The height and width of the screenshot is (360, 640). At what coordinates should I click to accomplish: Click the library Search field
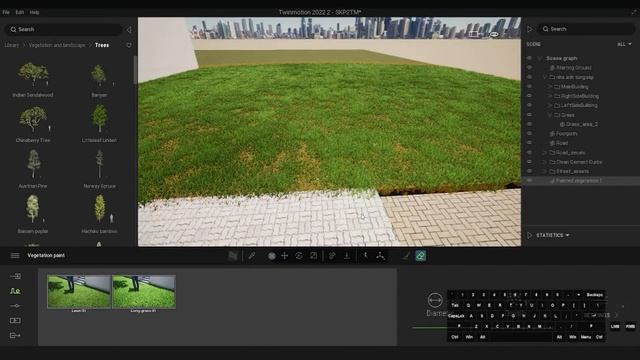tap(64, 29)
